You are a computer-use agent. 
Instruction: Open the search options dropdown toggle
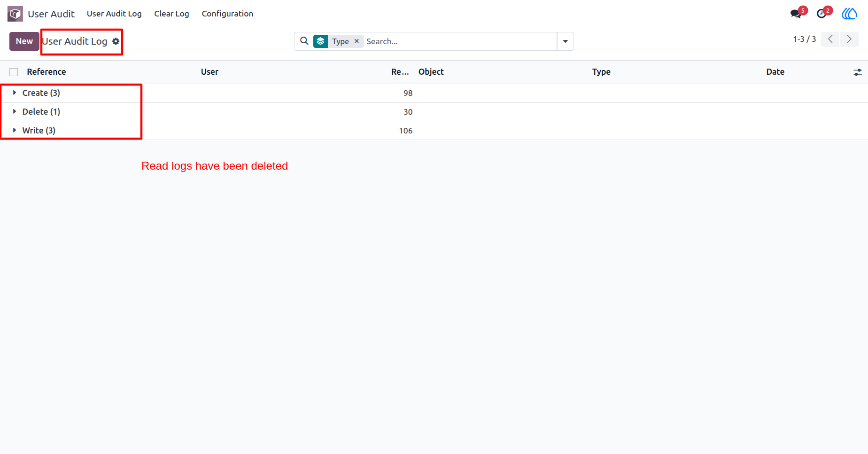point(566,41)
